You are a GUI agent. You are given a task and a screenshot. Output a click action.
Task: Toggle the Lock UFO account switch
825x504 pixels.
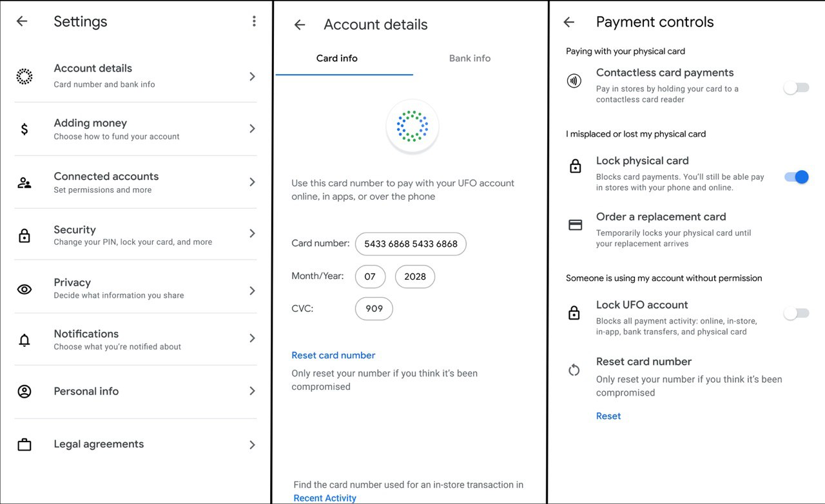[796, 313]
